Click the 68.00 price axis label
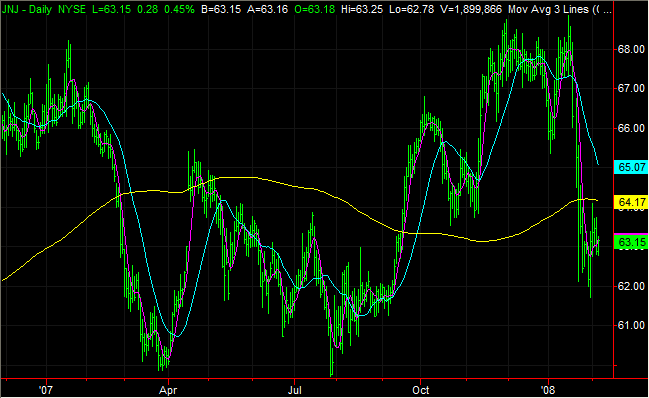The image size is (649, 398). pyautogui.click(x=631, y=50)
